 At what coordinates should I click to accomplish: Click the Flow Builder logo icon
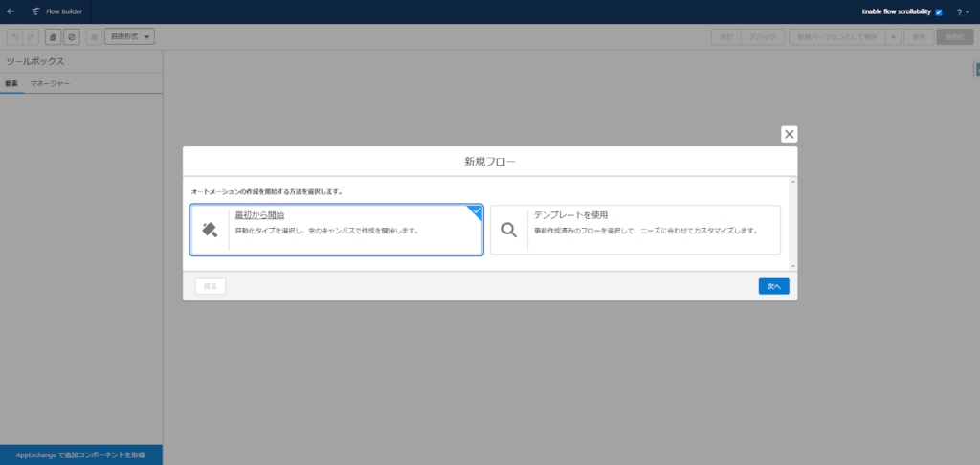point(34,11)
